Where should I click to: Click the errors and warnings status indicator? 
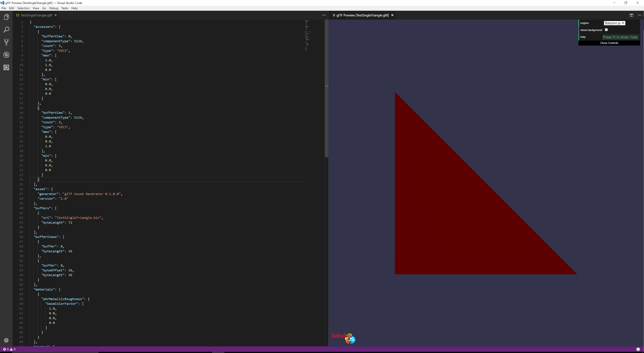pyautogui.click(x=9, y=349)
